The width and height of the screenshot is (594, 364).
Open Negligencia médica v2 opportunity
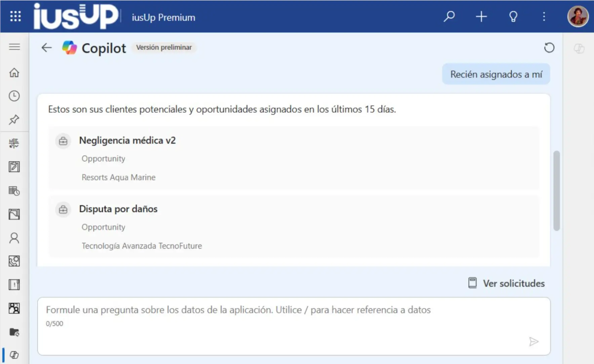point(127,140)
